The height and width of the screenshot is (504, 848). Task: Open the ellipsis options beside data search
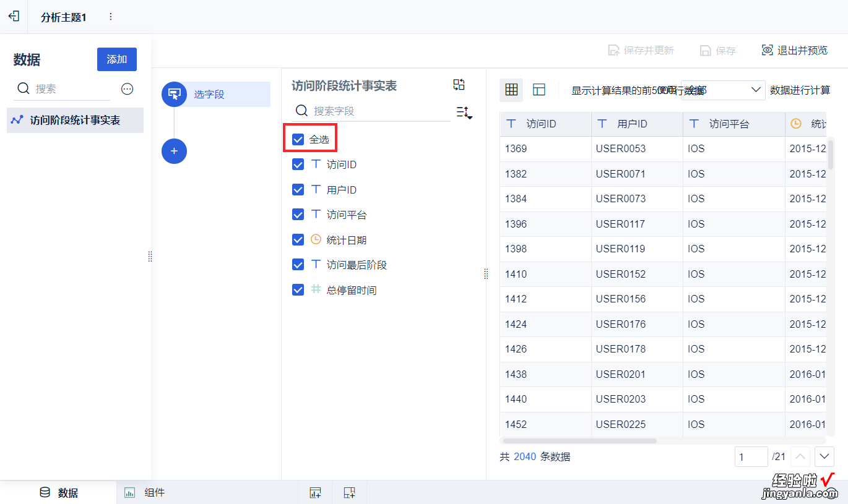pos(127,89)
